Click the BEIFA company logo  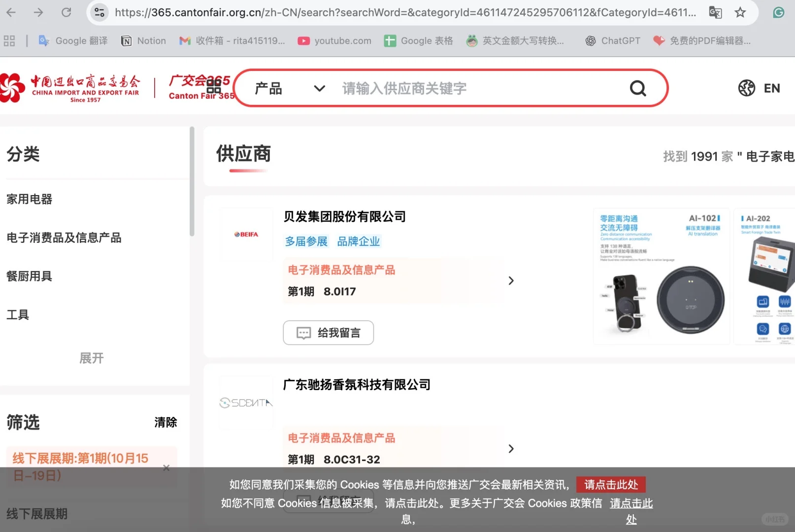pyautogui.click(x=246, y=234)
